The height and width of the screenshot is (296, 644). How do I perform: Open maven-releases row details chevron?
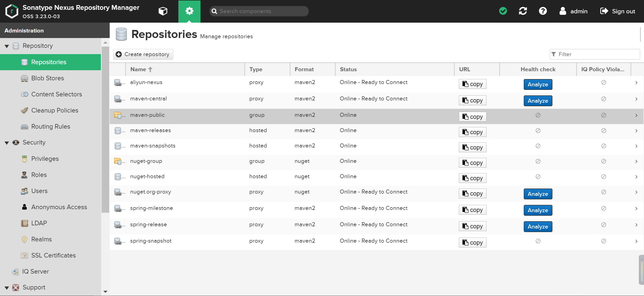(636, 131)
